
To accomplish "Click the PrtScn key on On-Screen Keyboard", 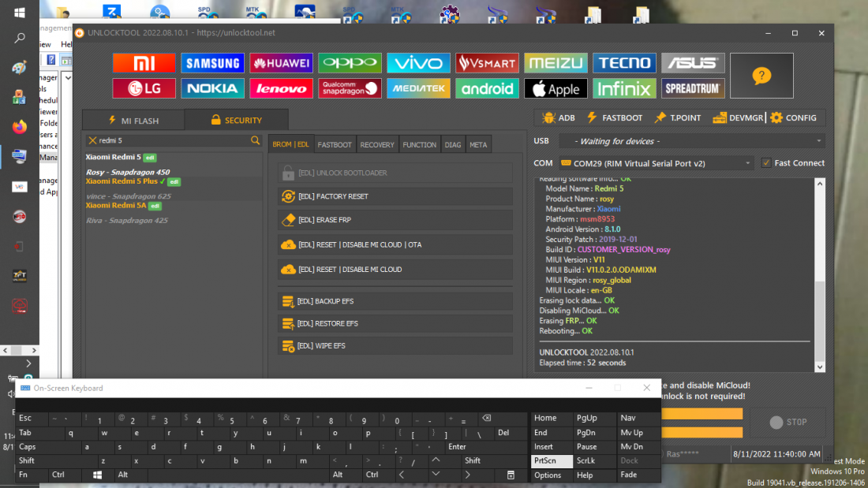I will (x=552, y=461).
